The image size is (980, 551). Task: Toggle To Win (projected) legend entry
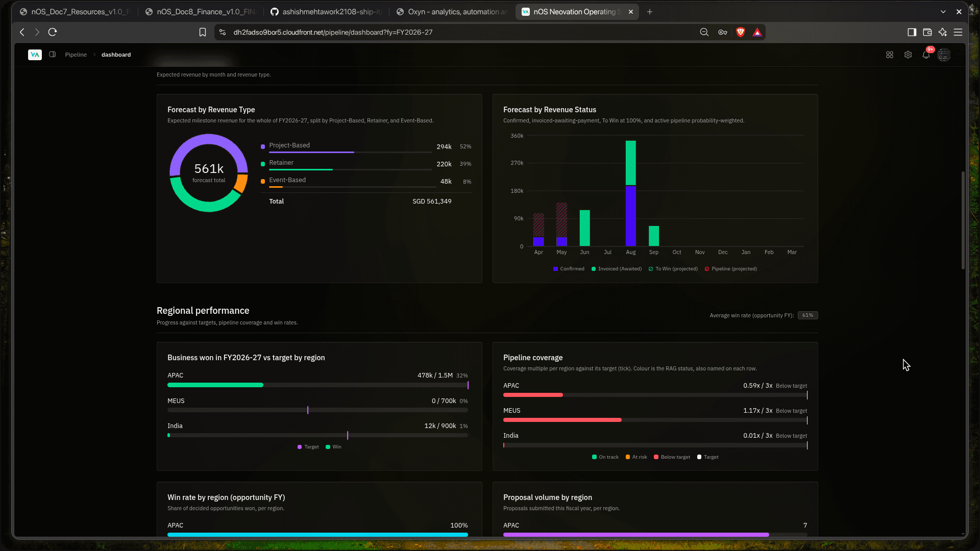(x=673, y=269)
